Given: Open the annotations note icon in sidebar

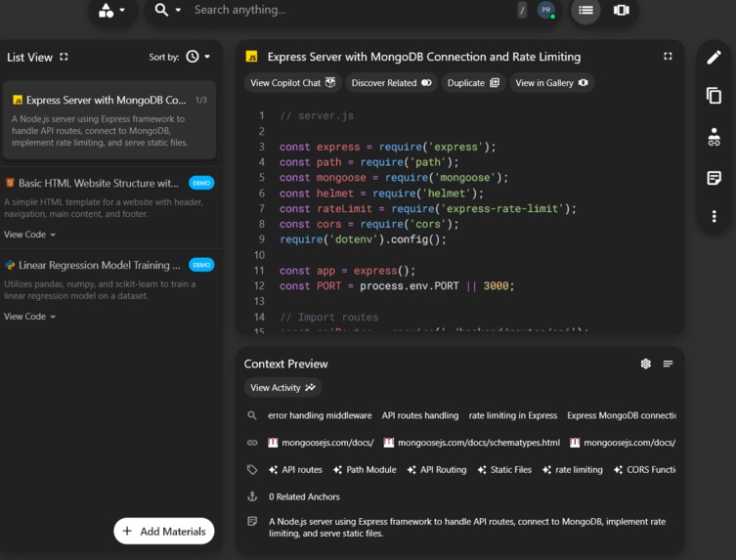Looking at the screenshot, I should click(714, 178).
